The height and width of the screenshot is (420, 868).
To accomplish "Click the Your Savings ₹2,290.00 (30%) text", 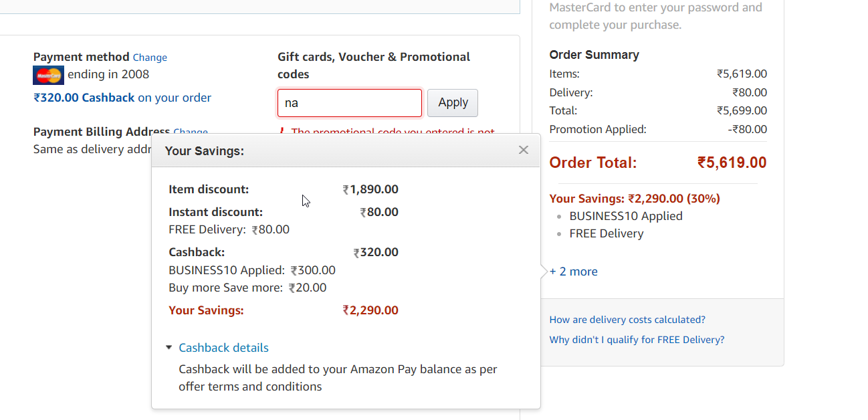I will tap(635, 199).
